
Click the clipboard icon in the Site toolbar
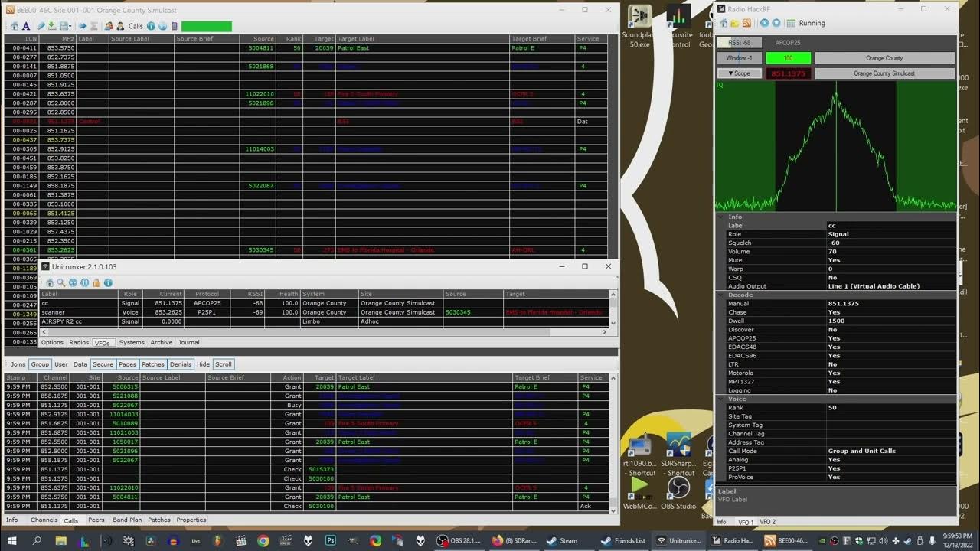point(174,26)
